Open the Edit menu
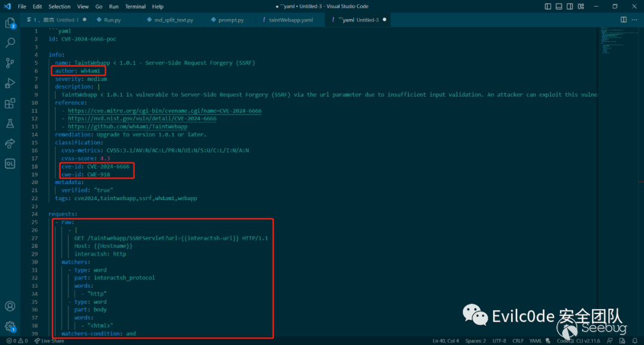This screenshot has height=345, width=644. click(38, 7)
